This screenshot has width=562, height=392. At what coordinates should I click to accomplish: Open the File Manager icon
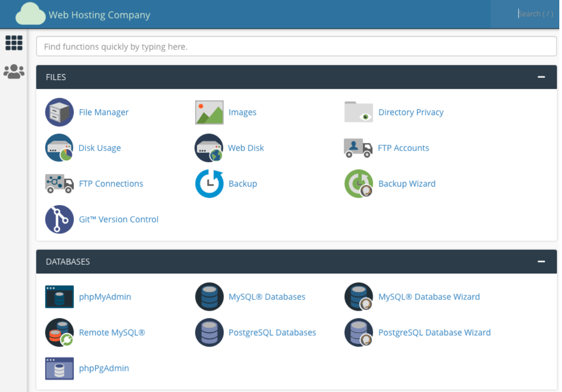pyautogui.click(x=59, y=112)
